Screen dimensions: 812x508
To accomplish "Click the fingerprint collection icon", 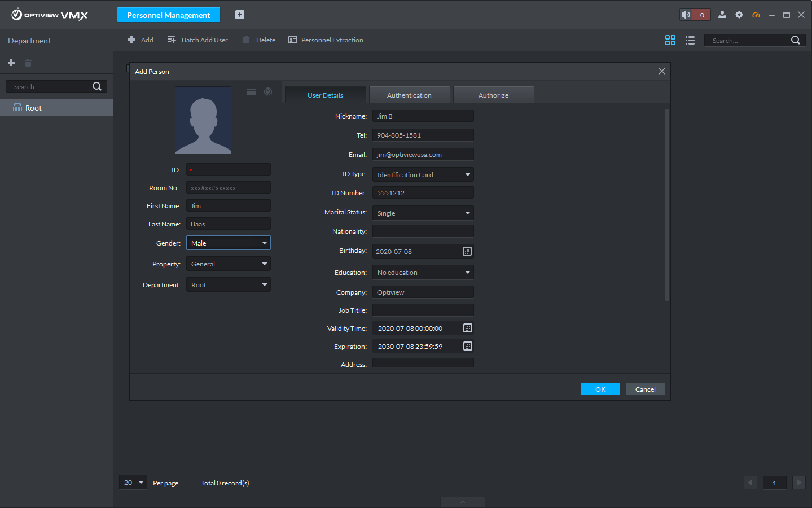I will coord(267,91).
